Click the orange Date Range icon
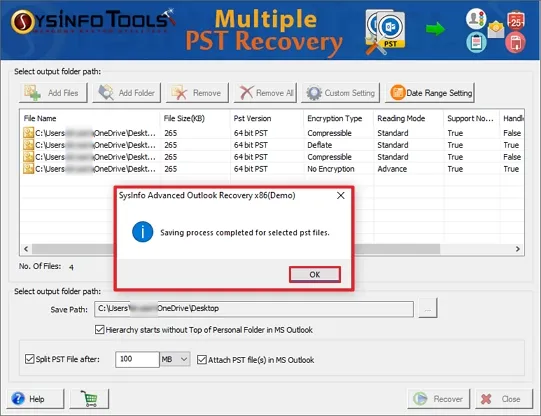The image size is (541, 416). click(x=397, y=92)
